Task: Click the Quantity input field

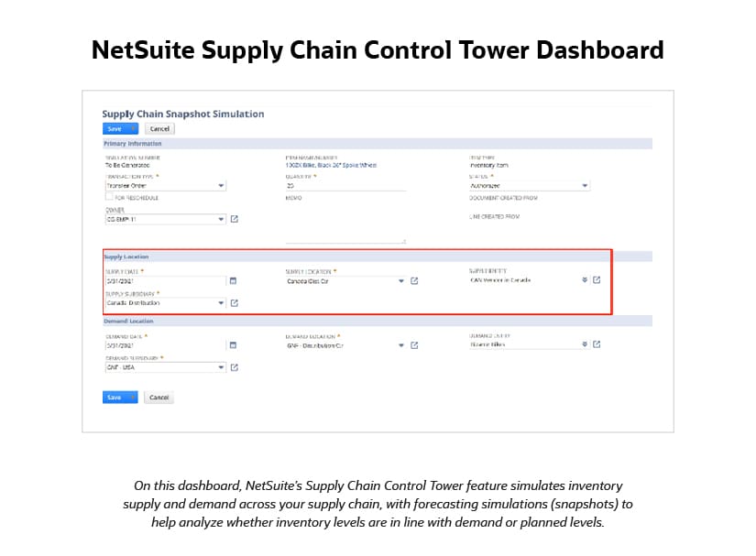Action: point(345,185)
